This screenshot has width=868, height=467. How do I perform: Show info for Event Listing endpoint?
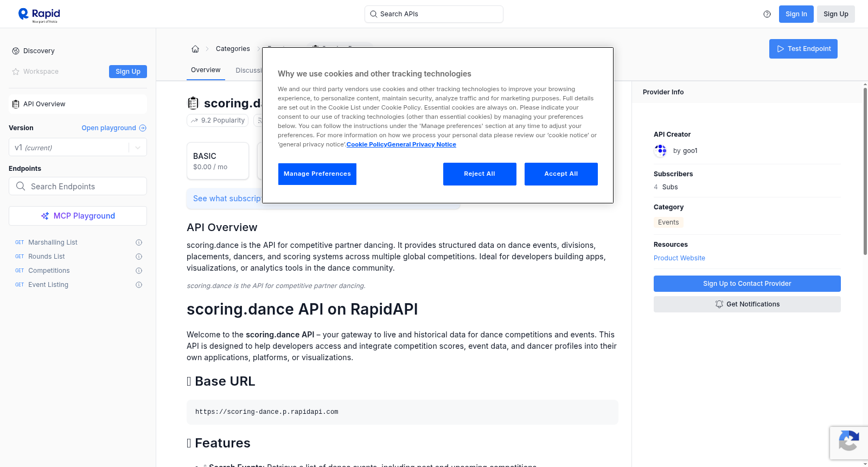click(139, 285)
